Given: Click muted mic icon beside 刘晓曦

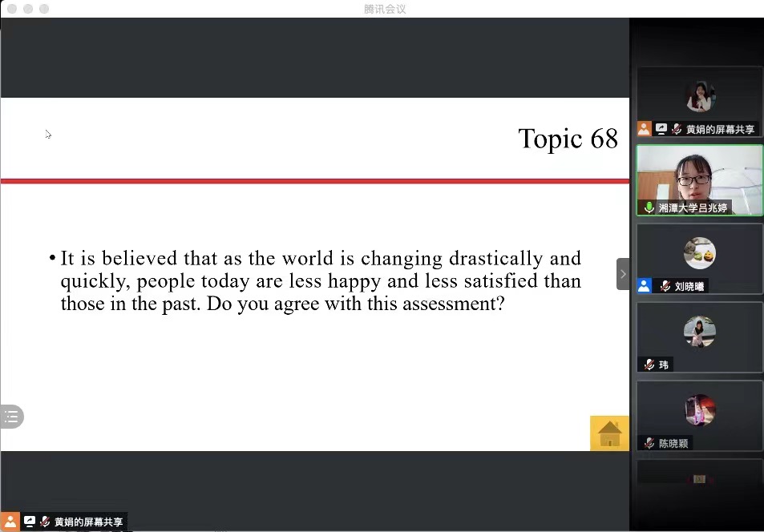Looking at the screenshot, I should point(665,286).
